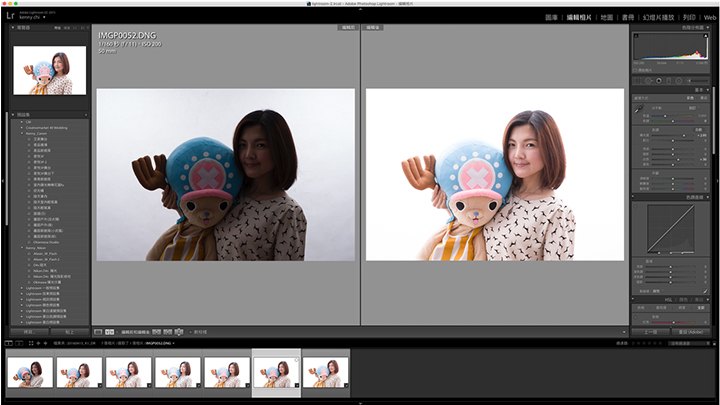Viewport: 720px width, 405px height.
Task: Click the point curve edit icon
Action: (705, 291)
